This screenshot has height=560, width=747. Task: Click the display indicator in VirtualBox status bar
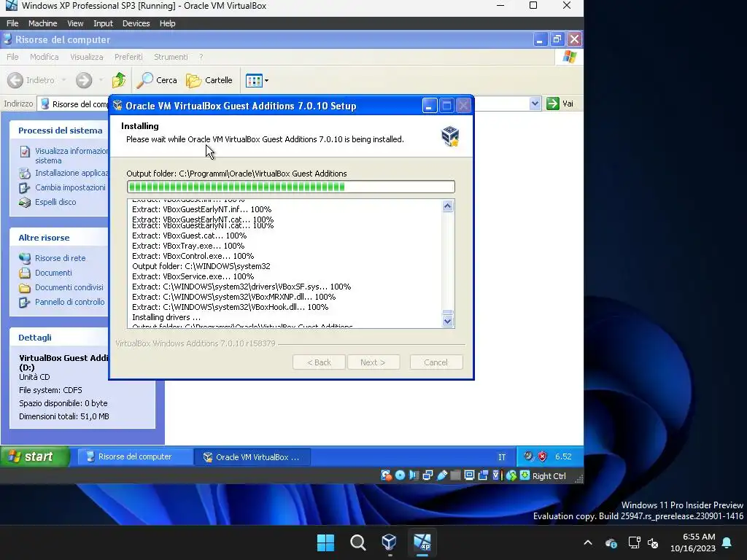469,475
